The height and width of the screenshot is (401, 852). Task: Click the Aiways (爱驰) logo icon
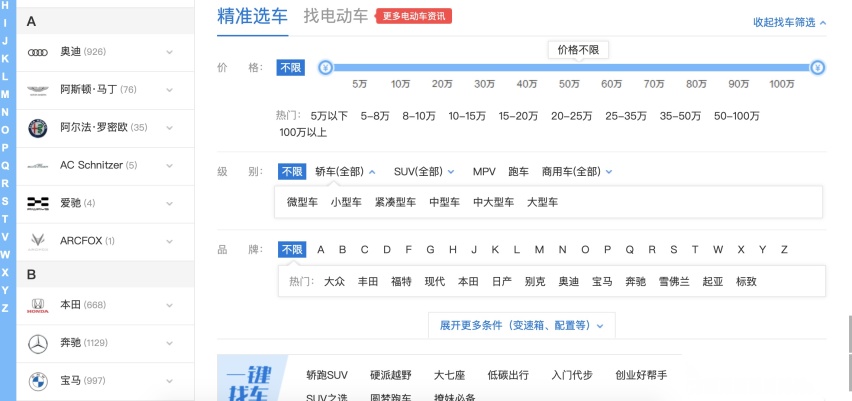coord(38,203)
